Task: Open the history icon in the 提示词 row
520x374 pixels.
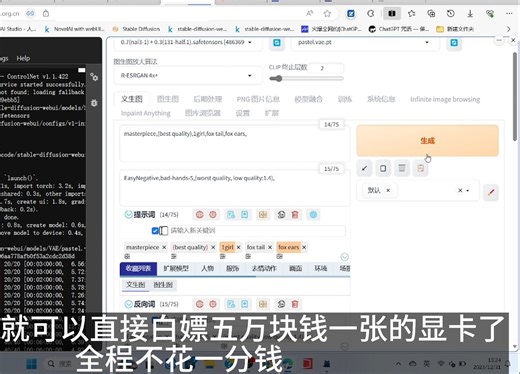Action: point(281,215)
